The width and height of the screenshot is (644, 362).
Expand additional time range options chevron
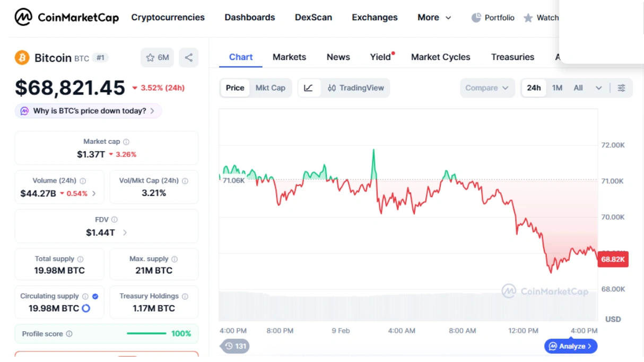599,88
